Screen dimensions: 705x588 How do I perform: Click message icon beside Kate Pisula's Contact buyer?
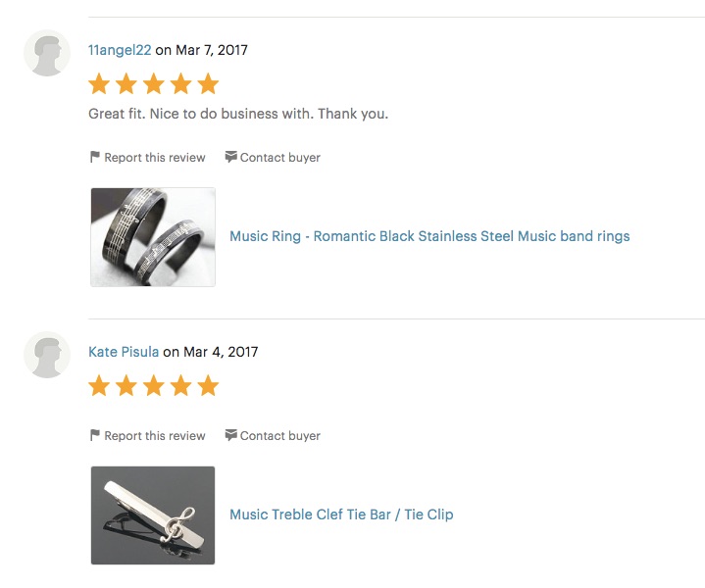click(x=230, y=435)
